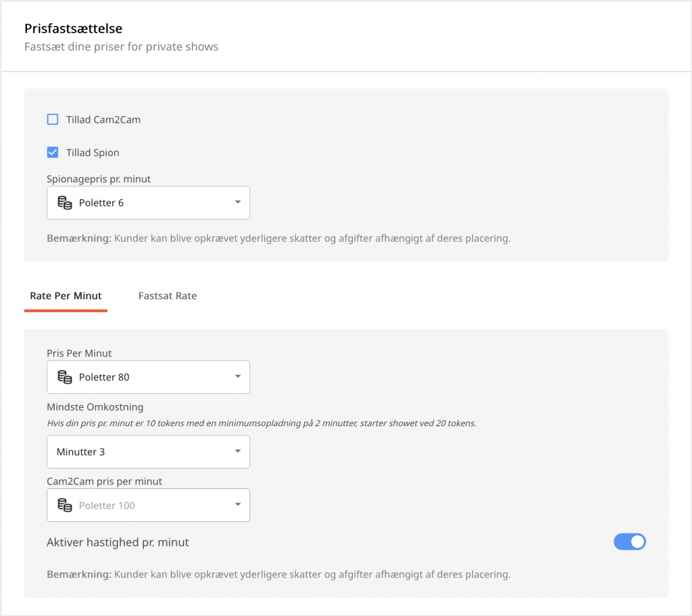Image resolution: width=692 pixels, height=616 pixels.
Task: Expand the Spionagepris pr. minut dropdown arrow
Action: click(x=238, y=203)
